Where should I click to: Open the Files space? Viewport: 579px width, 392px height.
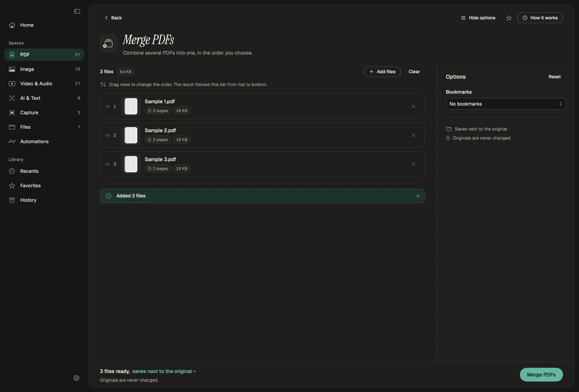[x=44, y=127]
